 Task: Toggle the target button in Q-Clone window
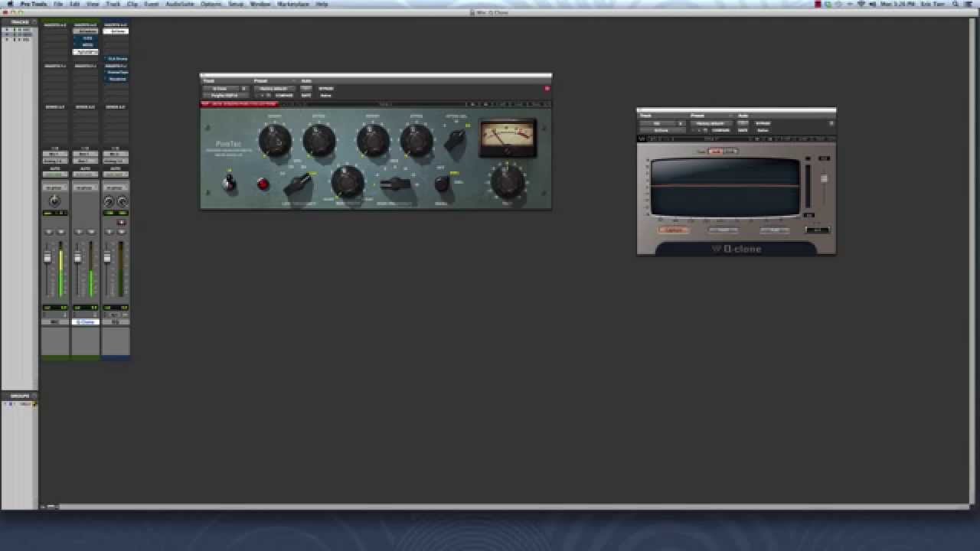831,123
